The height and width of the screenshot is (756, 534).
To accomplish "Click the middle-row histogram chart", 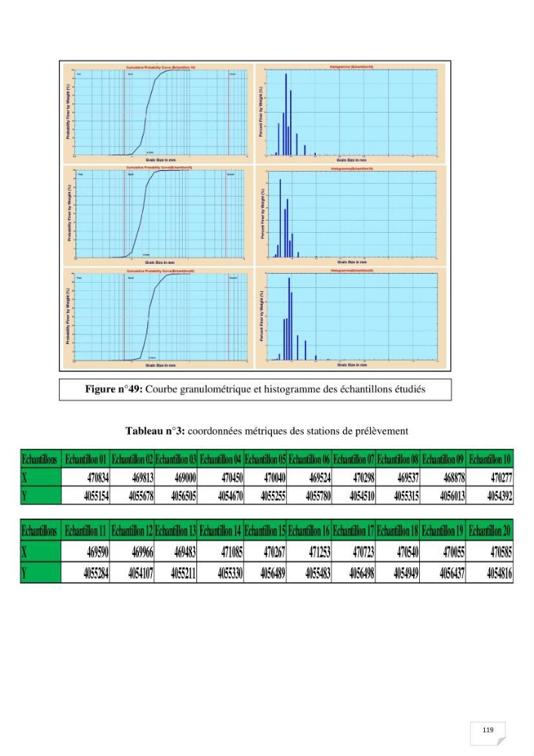I will 350,215.
